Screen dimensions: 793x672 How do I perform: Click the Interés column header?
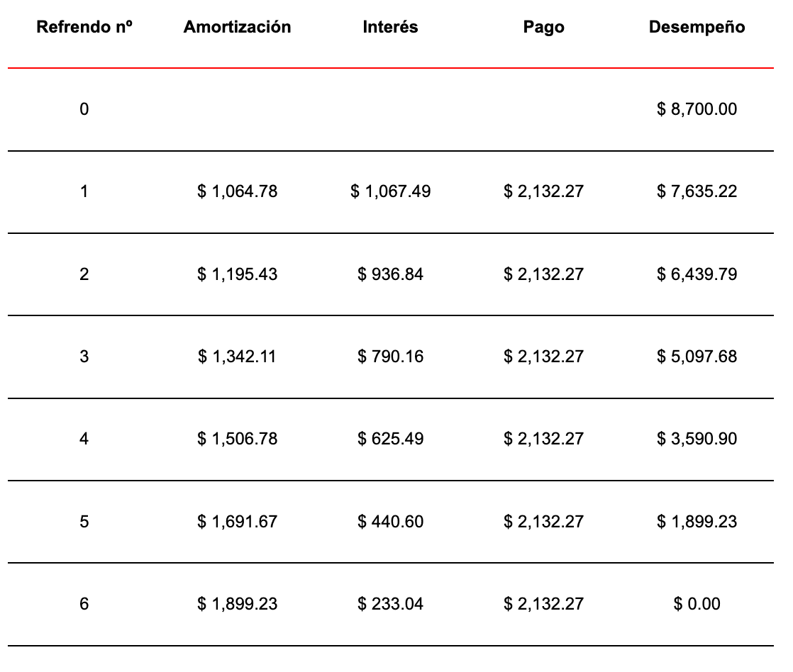click(390, 27)
